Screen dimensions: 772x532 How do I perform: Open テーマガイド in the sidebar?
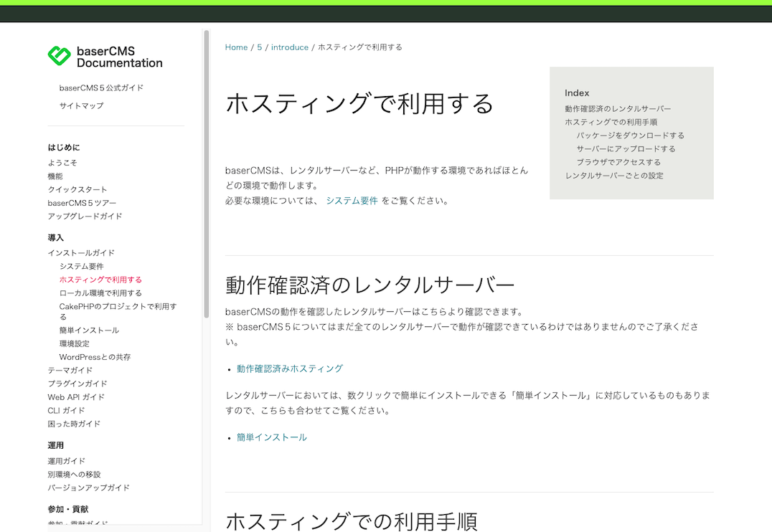coord(70,370)
